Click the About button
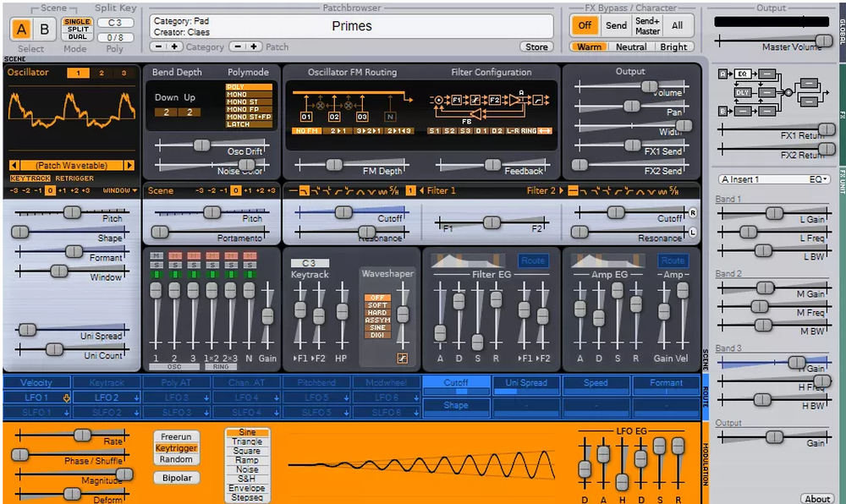 click(x=818, y=499)
